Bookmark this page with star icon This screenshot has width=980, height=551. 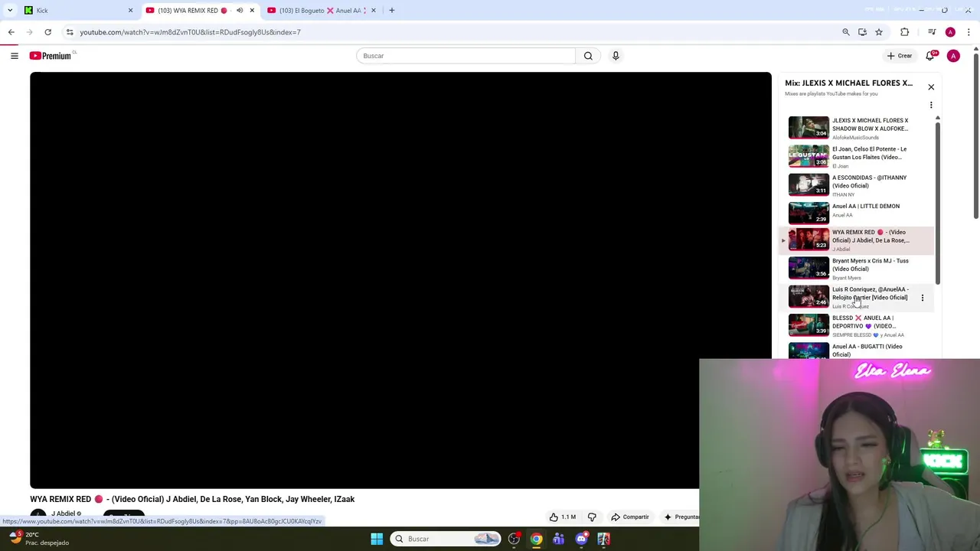tap(879, 32)
